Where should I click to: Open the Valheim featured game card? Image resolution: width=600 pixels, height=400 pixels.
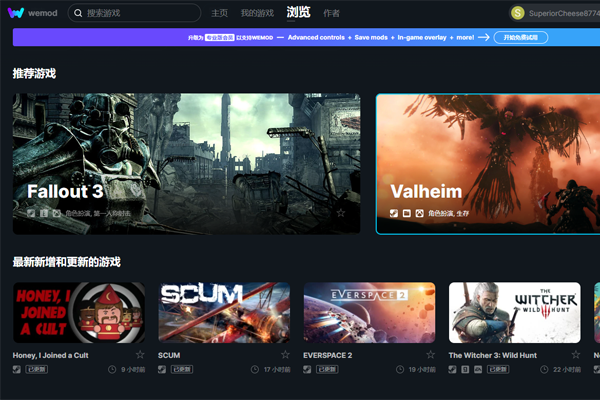pos(487,163)
